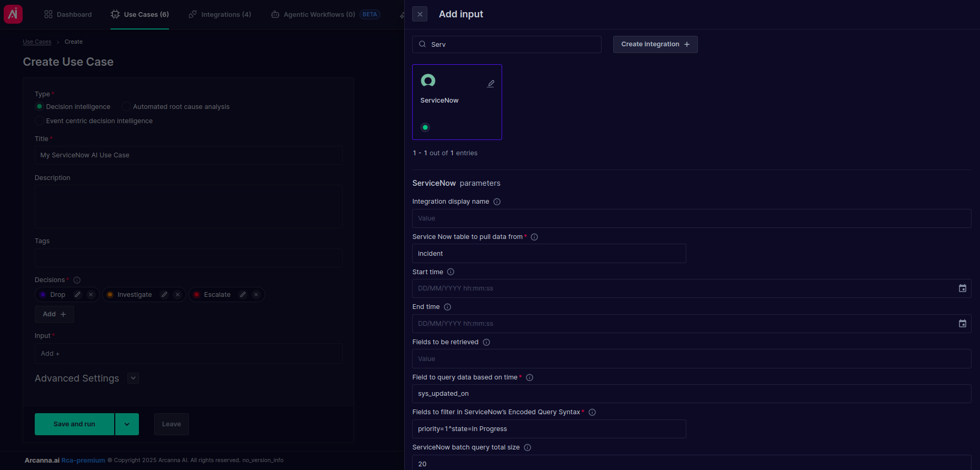Click the Description text area

[x=188, y=206]
